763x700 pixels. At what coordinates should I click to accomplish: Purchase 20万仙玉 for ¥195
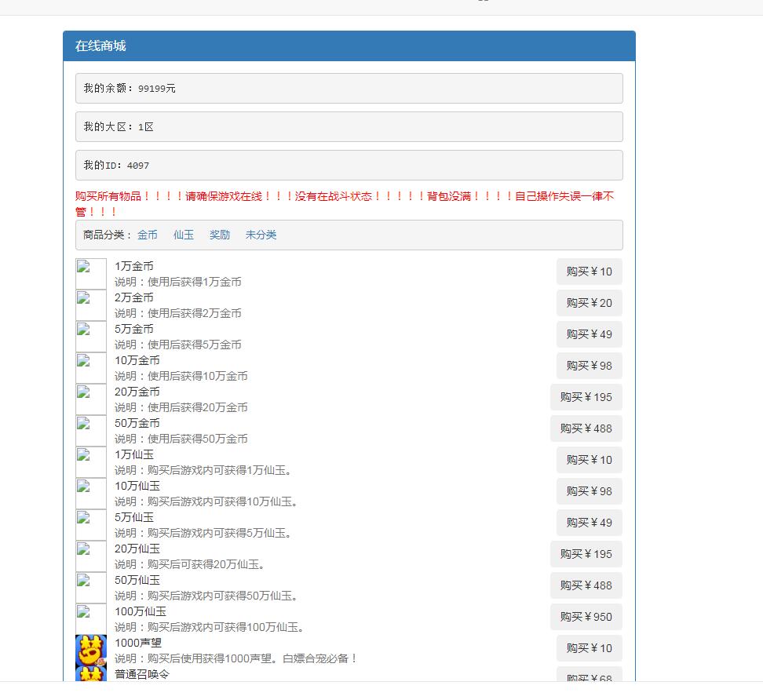[x=586, y=554]
